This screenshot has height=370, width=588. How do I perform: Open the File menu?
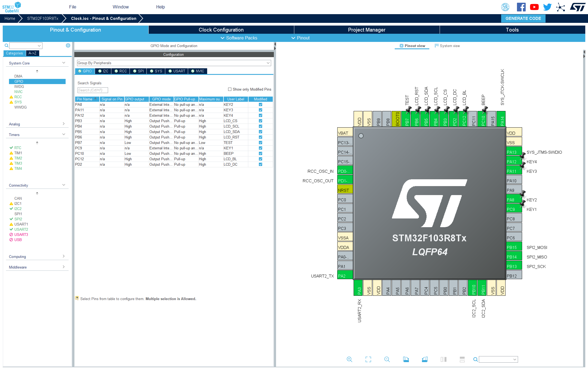tap(73, 7)
